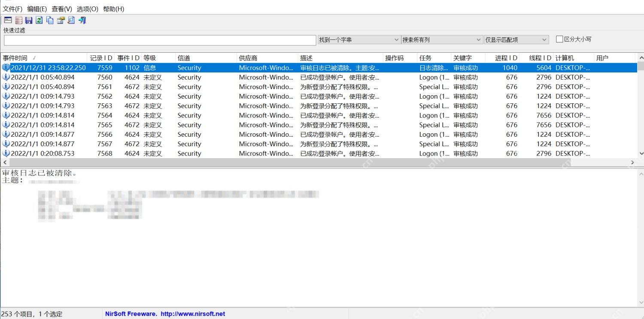Click the exit door toolbar icon
Image resolution: width=644 pixels, height=319 pixels.
click(82, 20)
